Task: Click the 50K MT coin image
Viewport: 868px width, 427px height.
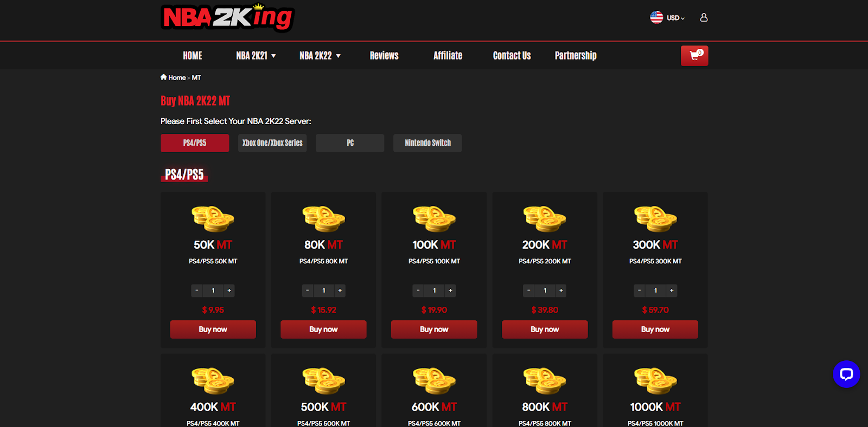Action: [x=213, y=218]
